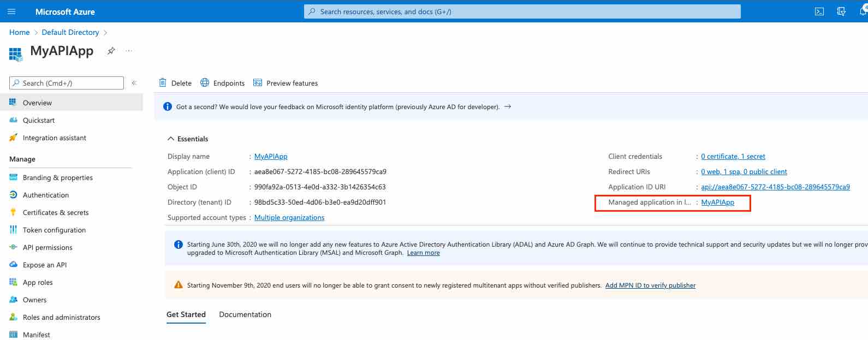Click the Integration assistant rocket icon

tap(13, 138)
